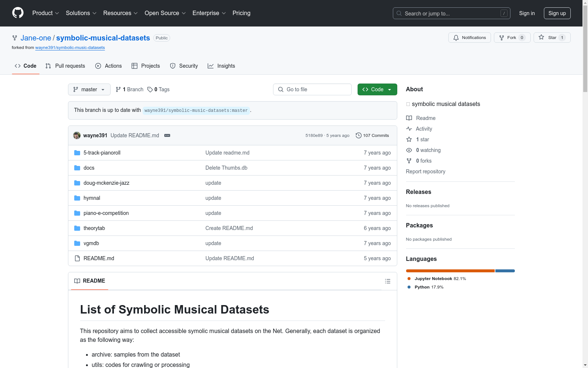
Task: Open the master branch dropdown
Action: click(89, 89)
